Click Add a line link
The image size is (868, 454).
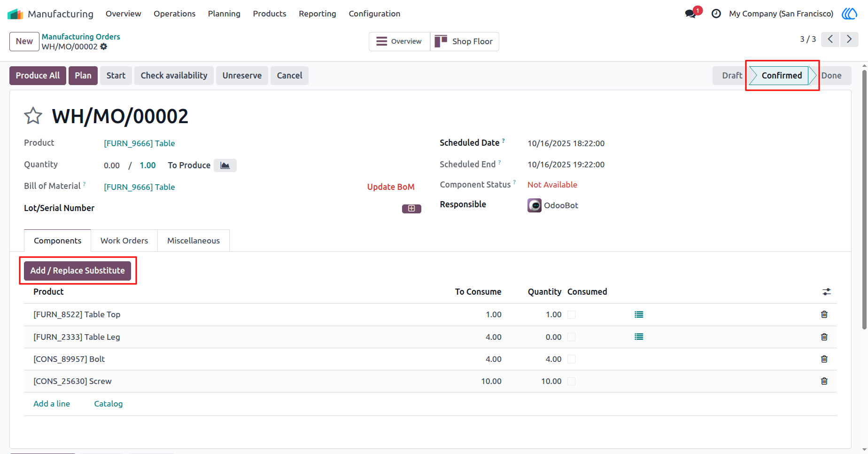coord(52,404)
